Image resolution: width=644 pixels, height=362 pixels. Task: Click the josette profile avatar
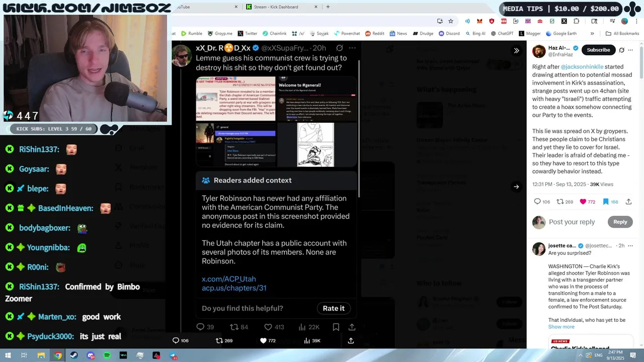[x=539, y=249]
